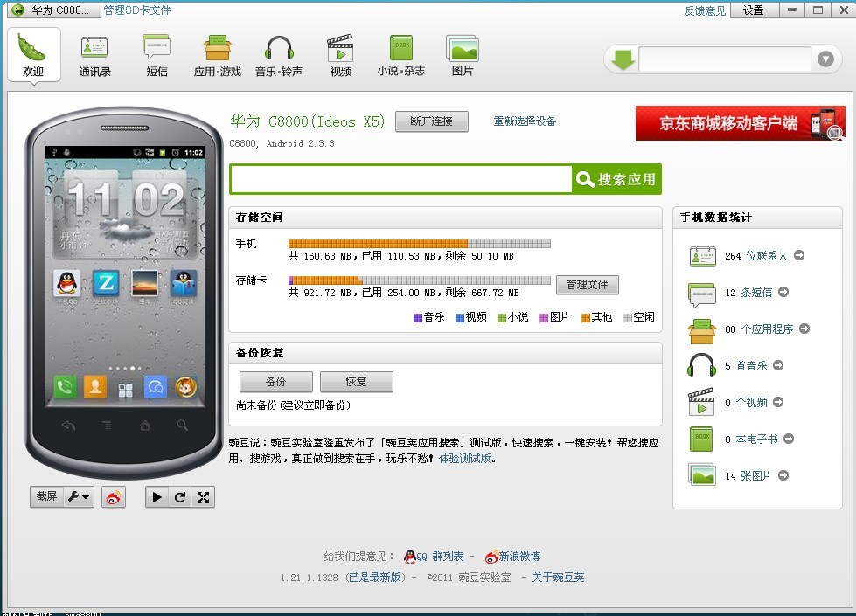Open the 短信 messages section
This screenshot has height=616, width=856.
(x=156, y=54)
